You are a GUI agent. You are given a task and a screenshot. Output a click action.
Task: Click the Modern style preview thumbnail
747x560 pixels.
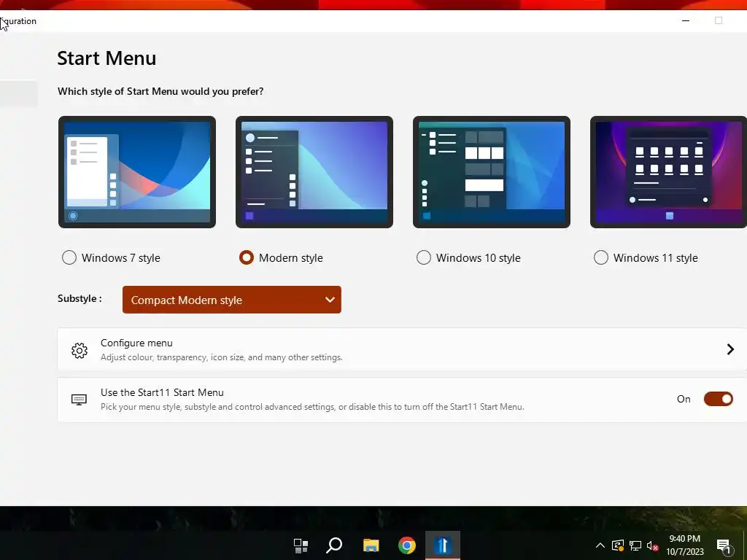[x=314, y=172]
